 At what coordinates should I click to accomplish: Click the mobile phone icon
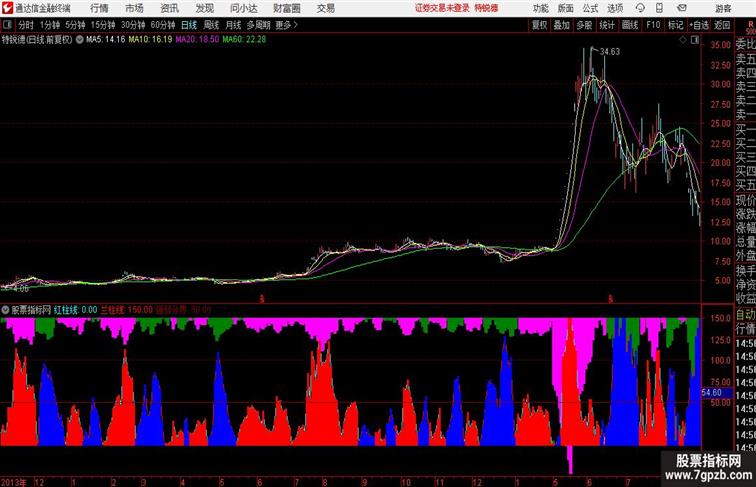coord(659,8)
